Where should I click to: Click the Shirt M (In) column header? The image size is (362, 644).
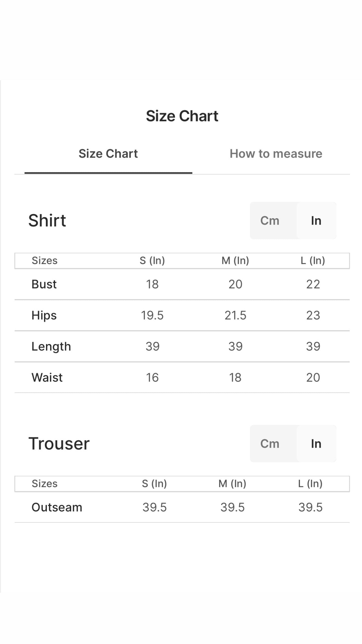click(235, 261)
